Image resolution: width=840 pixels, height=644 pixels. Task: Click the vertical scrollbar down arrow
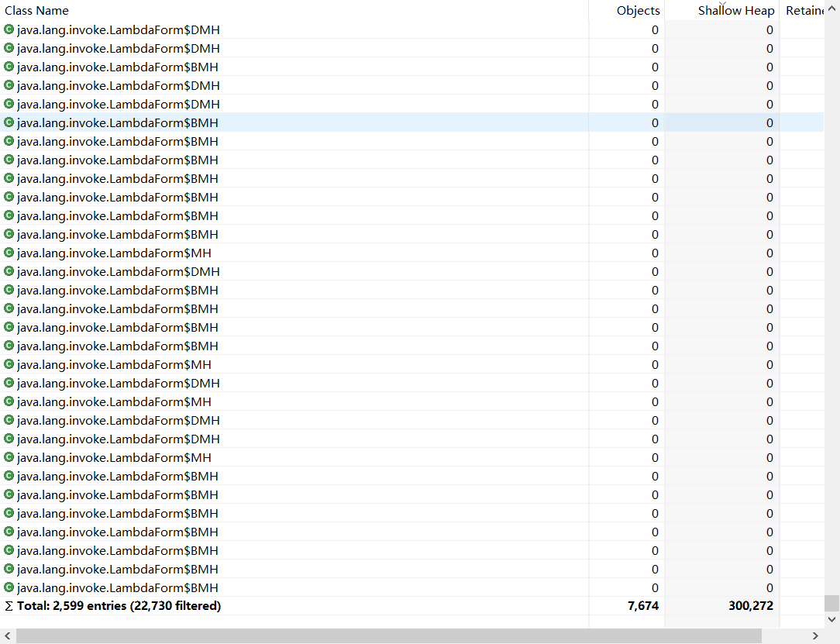(x=831, y=619)
